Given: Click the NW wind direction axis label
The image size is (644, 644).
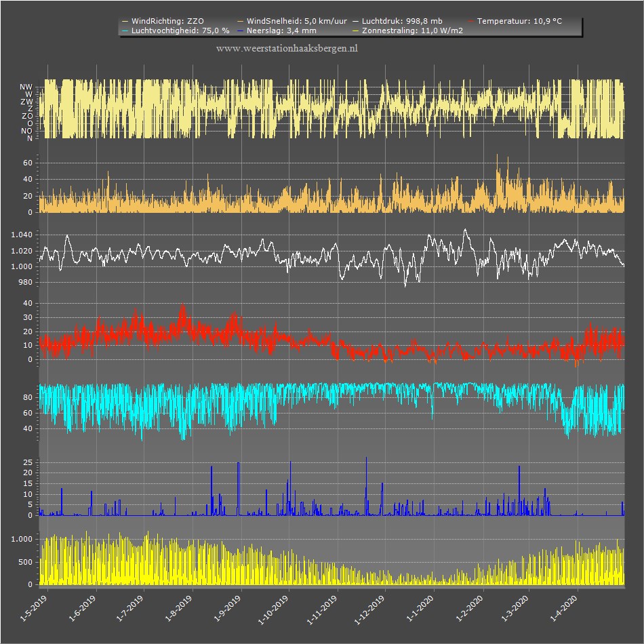Looking at the screenshot, I should (26, 87).
